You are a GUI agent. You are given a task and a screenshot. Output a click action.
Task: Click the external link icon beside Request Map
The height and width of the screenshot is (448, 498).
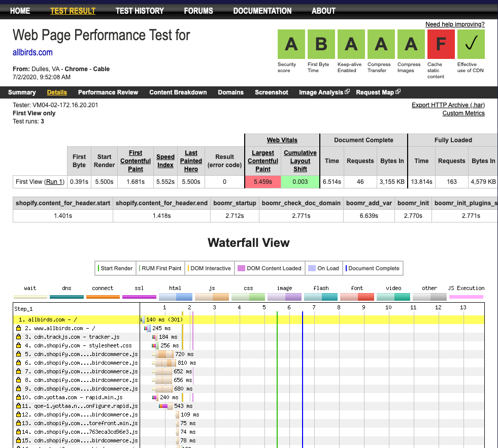tap(398, 91)
